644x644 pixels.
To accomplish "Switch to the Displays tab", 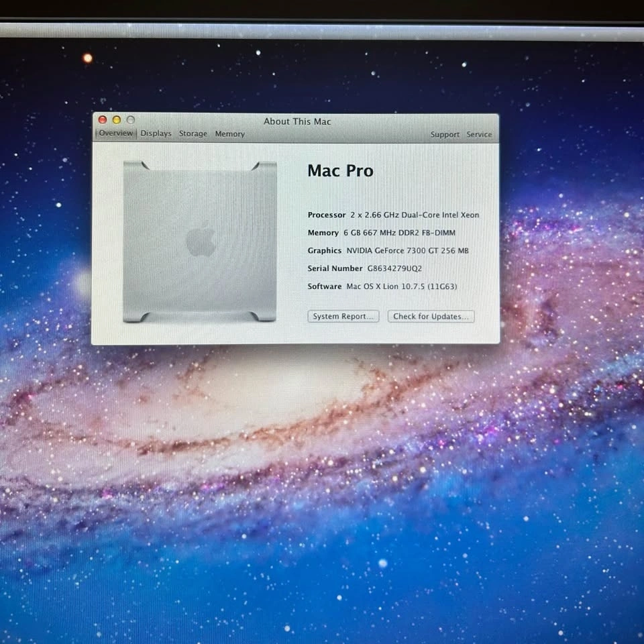I will pyautogui.click(x=156, y=133).
